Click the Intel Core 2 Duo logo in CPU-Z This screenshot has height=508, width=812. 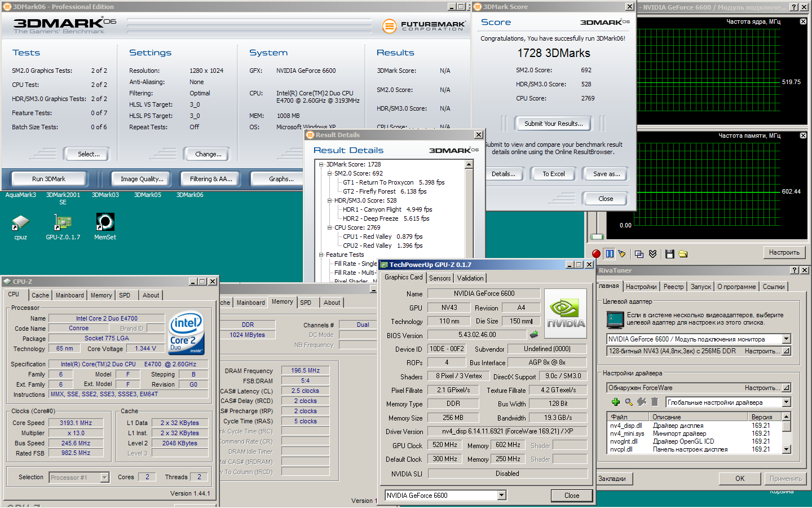186,332
